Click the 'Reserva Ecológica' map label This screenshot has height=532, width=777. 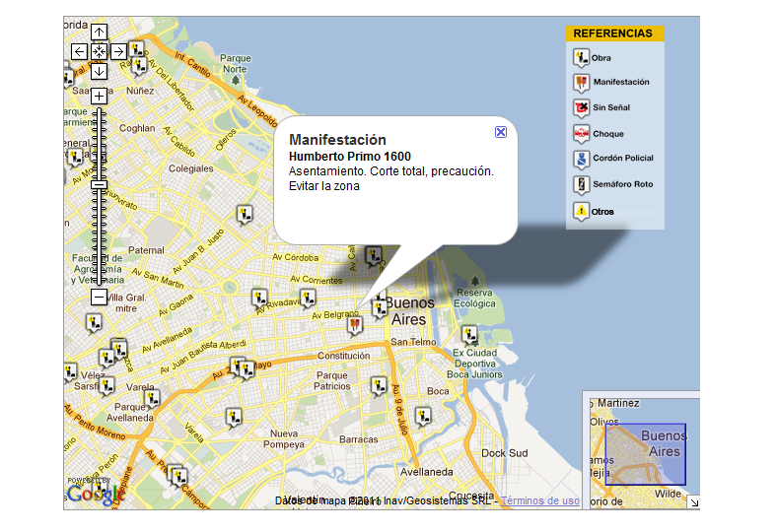point(474,299)
